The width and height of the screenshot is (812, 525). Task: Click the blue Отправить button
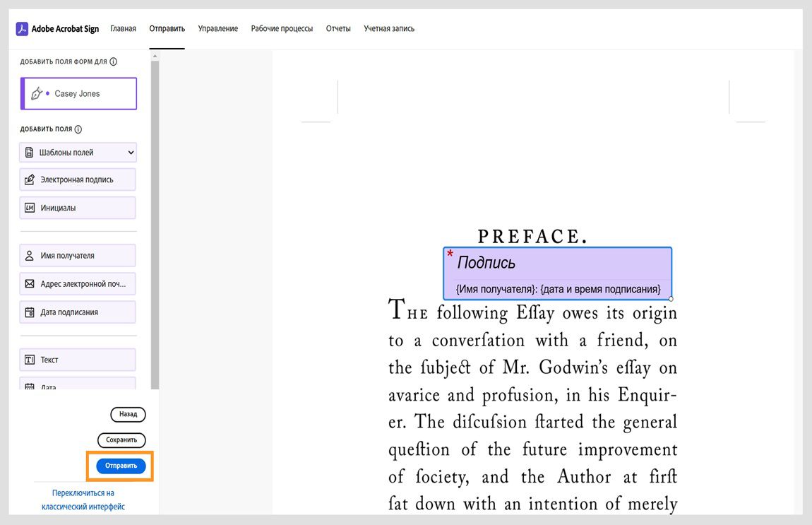click(121, 466)
